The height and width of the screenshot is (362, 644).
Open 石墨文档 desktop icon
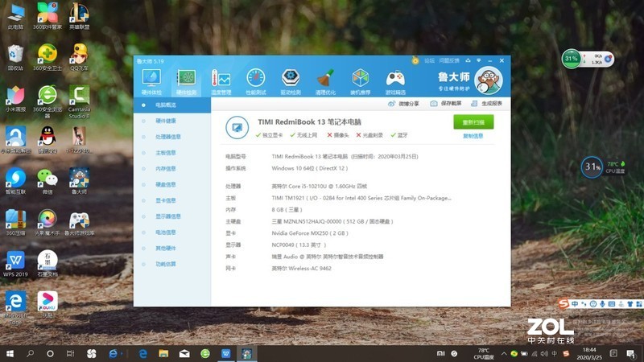click(47, 264)
